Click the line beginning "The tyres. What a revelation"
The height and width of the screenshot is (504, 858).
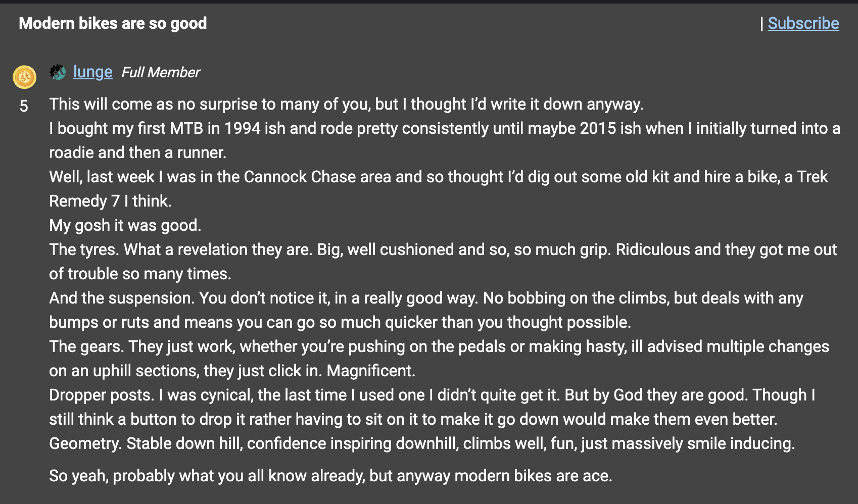tap(443, 249)
